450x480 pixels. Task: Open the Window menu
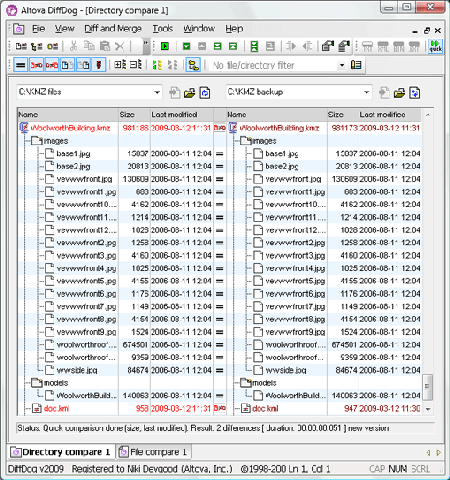(x=199, y=29)
